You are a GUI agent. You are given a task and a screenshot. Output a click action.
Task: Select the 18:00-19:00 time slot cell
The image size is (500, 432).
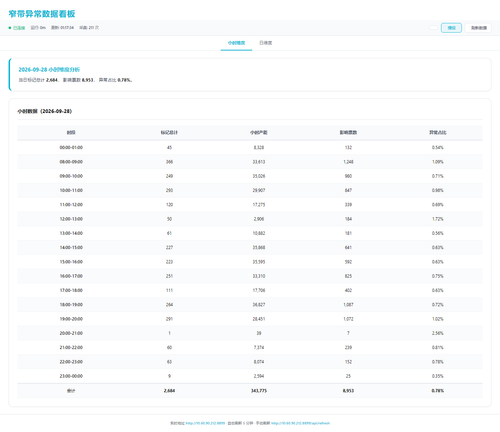tap(71, 305)
